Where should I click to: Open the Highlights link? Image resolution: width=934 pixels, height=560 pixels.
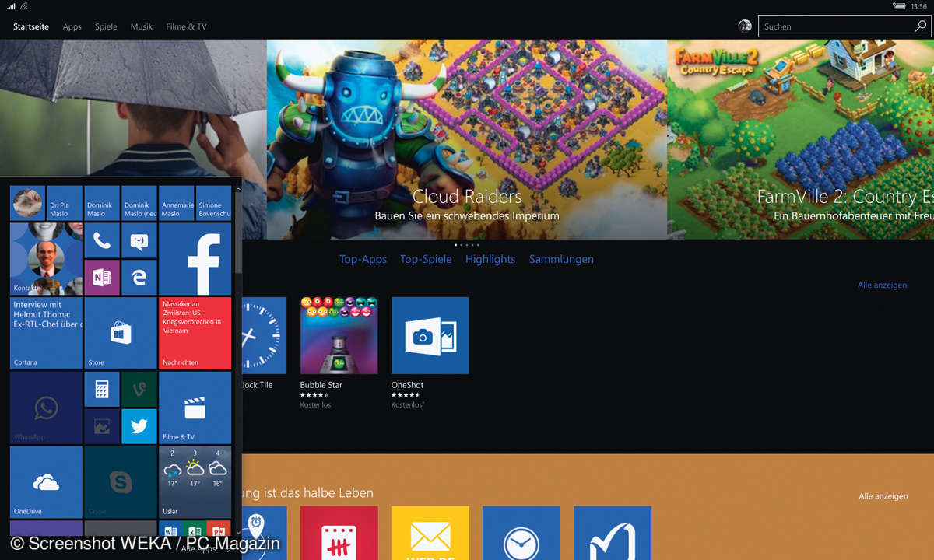(490, 259)
